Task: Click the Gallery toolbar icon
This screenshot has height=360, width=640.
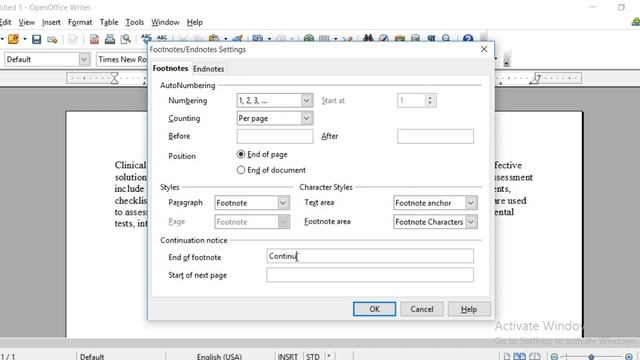Action: [x=400, y=39]
